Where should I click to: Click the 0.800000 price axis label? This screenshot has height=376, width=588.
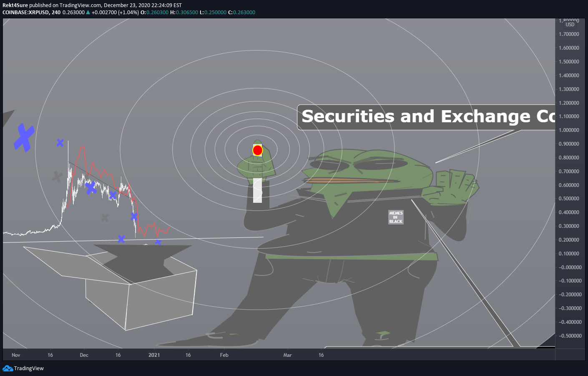[569, 158]
